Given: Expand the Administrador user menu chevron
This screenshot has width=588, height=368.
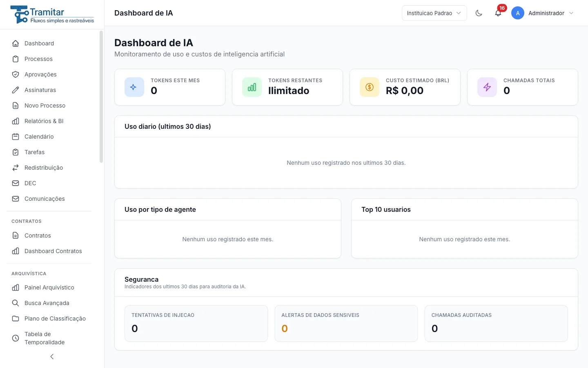Looking at the screenshot, I should coord(571,13).
